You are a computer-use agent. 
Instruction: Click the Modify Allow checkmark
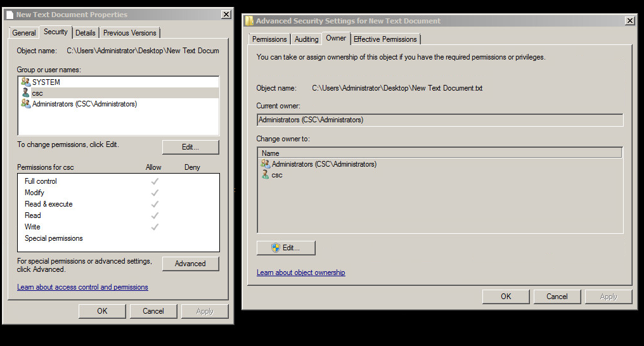[x=155, y=193]
